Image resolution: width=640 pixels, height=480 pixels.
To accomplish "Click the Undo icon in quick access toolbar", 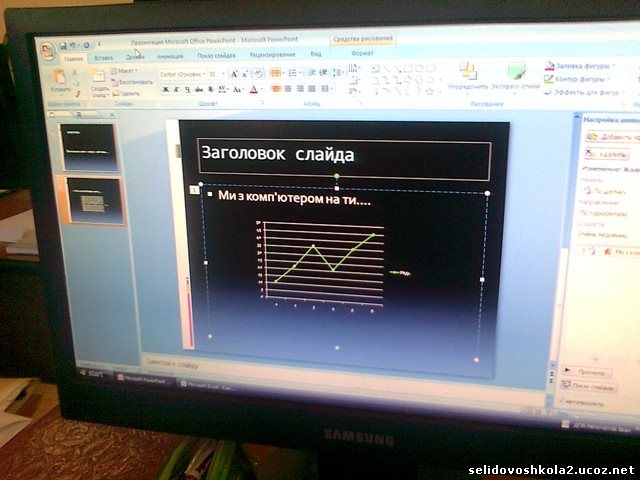I will pyautogui.click(x=73, y=45).
